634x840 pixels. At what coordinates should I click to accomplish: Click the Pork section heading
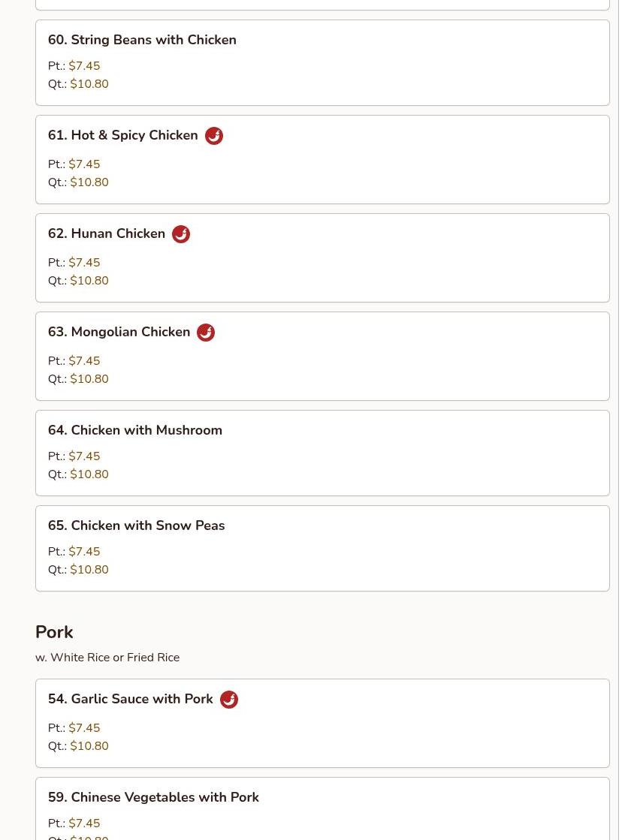click(x=54, y=632)
